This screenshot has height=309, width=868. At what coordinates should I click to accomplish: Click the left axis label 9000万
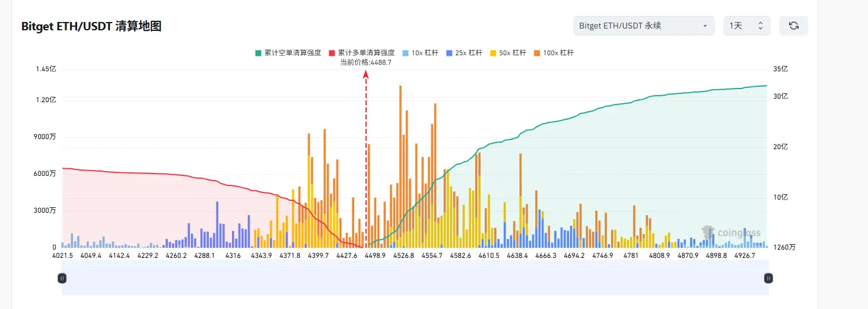44,137
